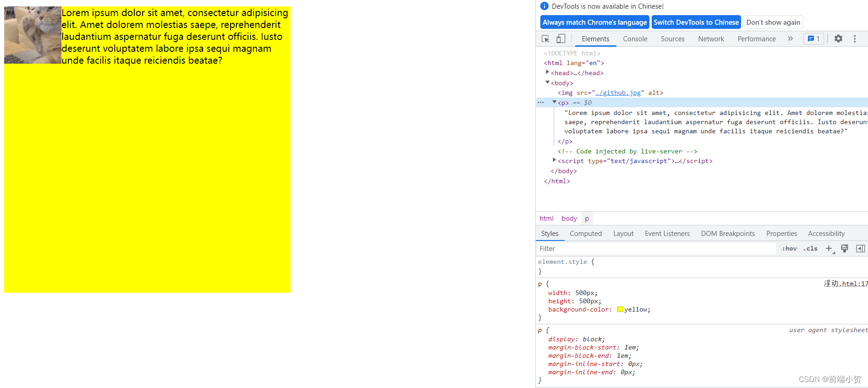Select body in the breadcrumb bar
The image size is (868, 388).
pyautogui.click(x=569, y=219)
